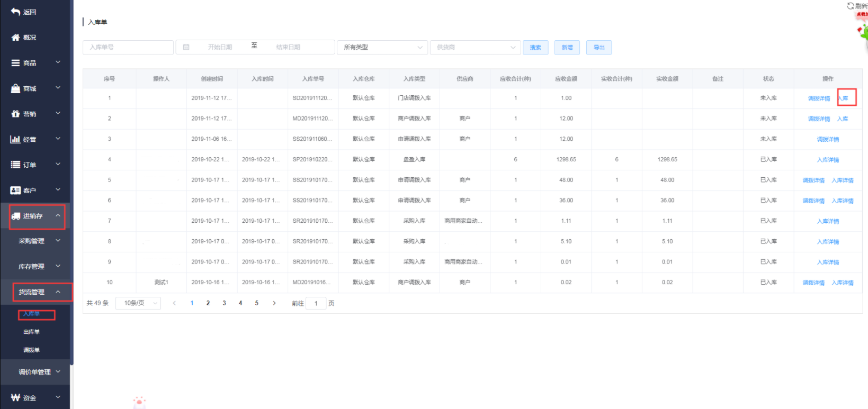This screenshot has width=868, height=409.
Task: Click the 导出 export button
Action: (599, 48)
